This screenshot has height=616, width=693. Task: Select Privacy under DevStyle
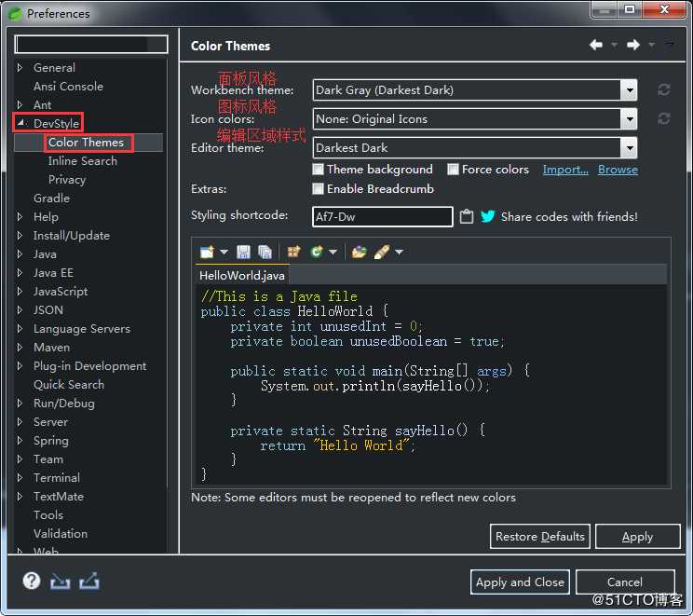click(67, 180)
